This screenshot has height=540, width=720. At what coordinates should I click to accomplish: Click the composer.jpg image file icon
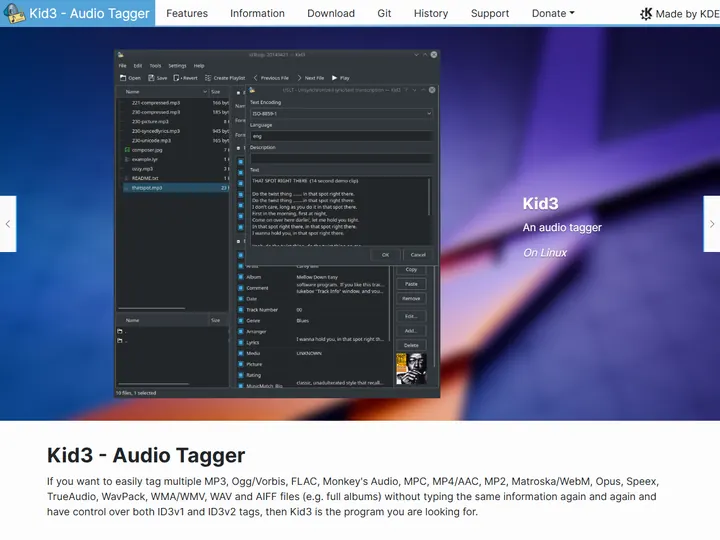[x=127, y=150]
